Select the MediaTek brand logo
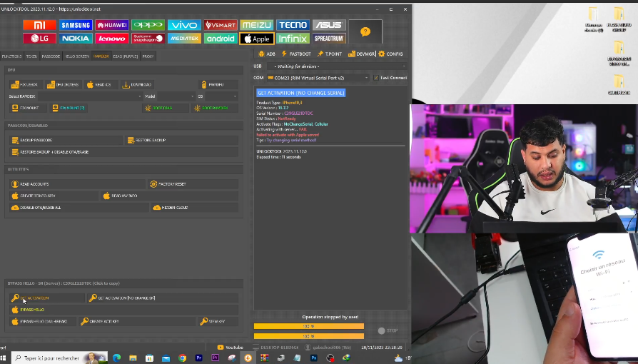This screenshot has width=638, height=364. pos(184,39)
